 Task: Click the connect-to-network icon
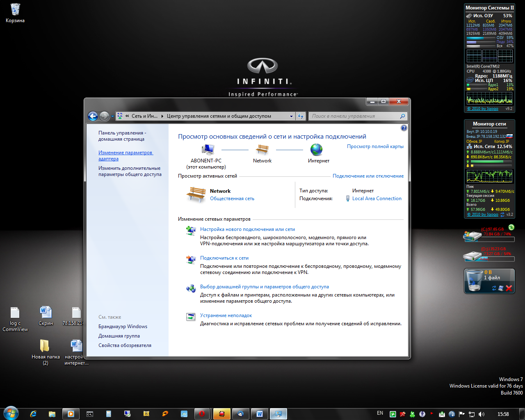pyautogui.click(x=191, y=260)
